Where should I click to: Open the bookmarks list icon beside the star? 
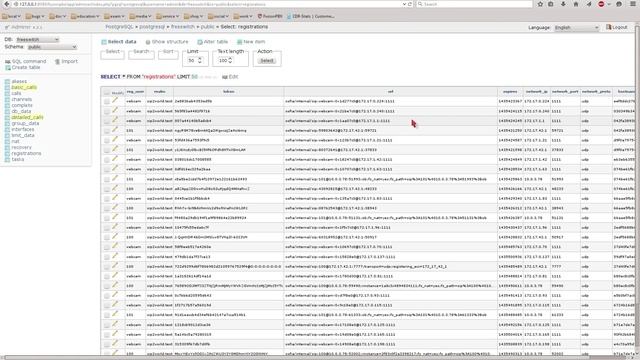pyautogui.click(x=551, y=4)
